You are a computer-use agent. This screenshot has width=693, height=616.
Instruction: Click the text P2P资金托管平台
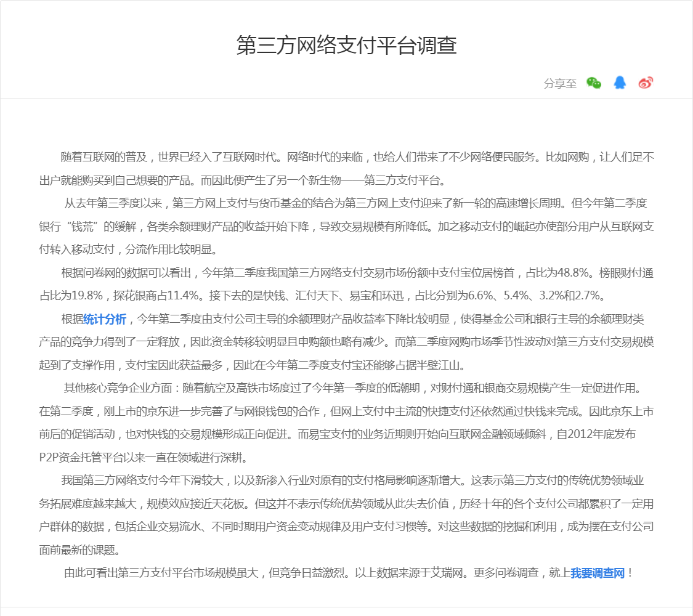tap(80, 457)
